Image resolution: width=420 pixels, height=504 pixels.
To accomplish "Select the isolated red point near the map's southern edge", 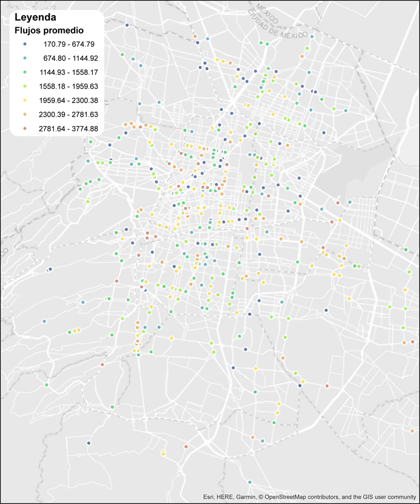I will pyautogui.click(x=186, y=446).
